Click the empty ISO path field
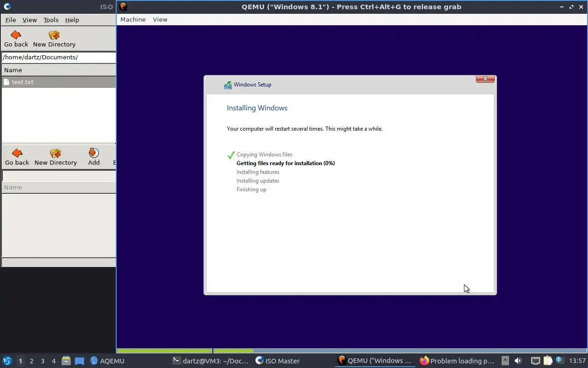The width and height of the screenshot is (588, 368). [59, 175]
